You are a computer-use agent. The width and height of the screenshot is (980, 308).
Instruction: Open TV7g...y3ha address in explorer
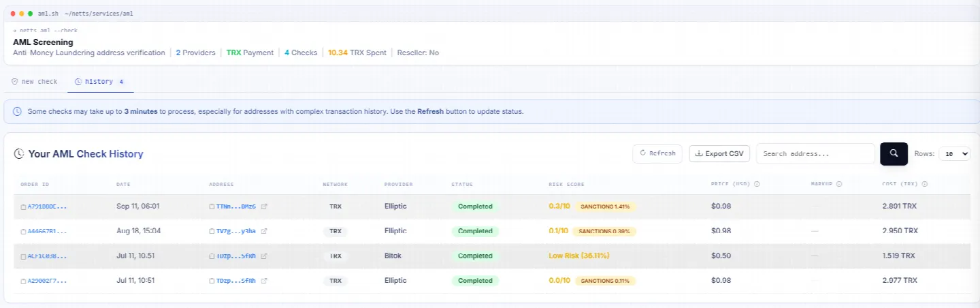click(264, 232)
